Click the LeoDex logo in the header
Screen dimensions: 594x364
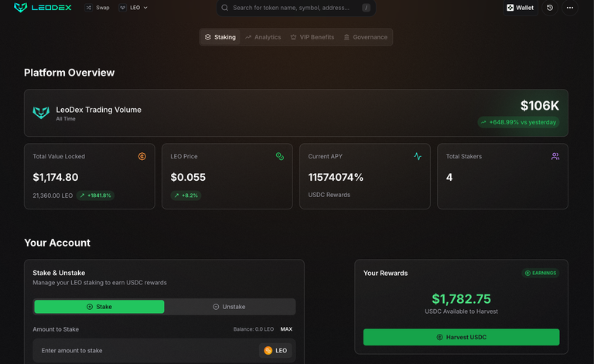[43, 7]
